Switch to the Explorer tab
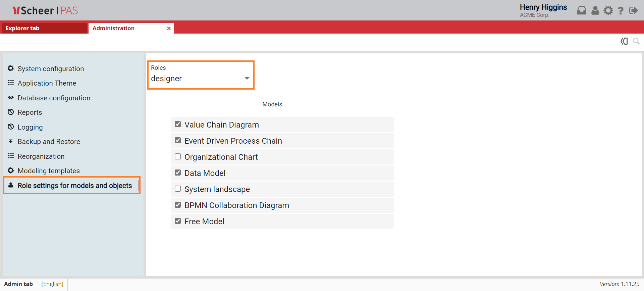The width and height of the screenshot is (644, 291). 22,29
